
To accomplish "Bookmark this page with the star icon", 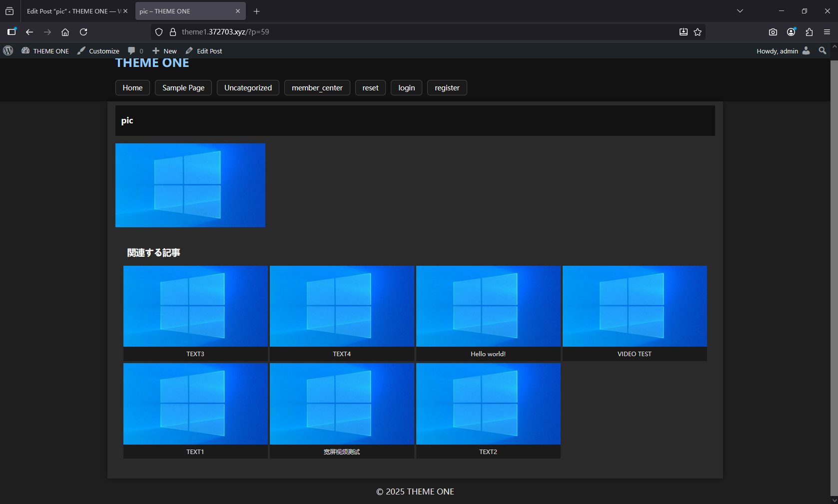I will coord(698,32).
